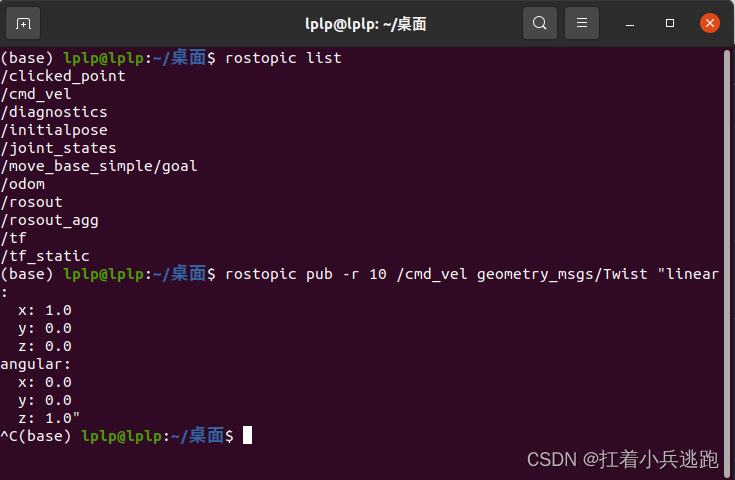Click the angular 'z: 1.0"' line
The width and height of the screenshot is (735, 480).
coord(49,418)
